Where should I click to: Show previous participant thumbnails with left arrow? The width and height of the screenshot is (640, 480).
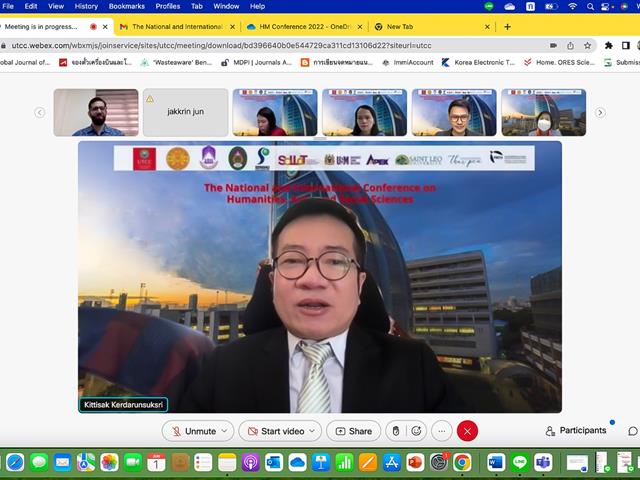[40, 112]
